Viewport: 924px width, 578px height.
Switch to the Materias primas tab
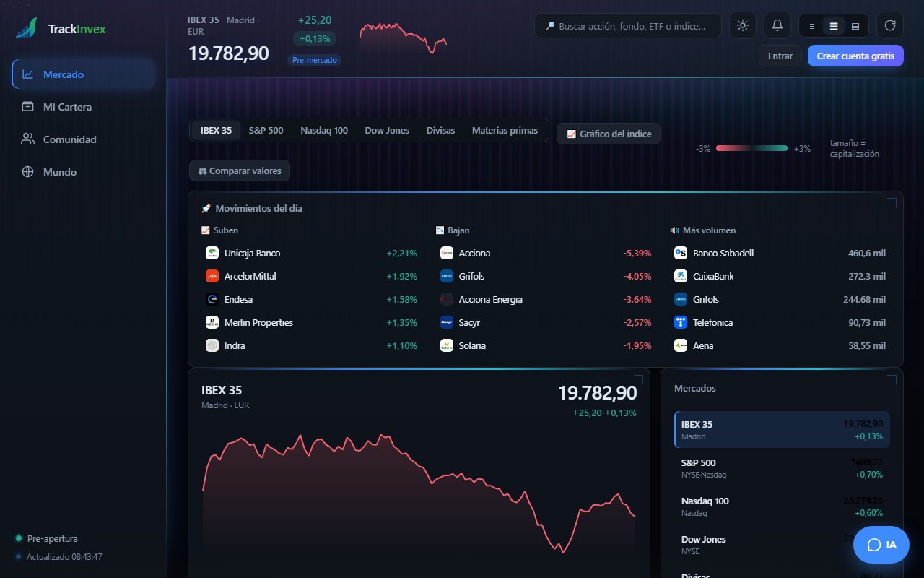pyautogui.click(x=505, y=131)
